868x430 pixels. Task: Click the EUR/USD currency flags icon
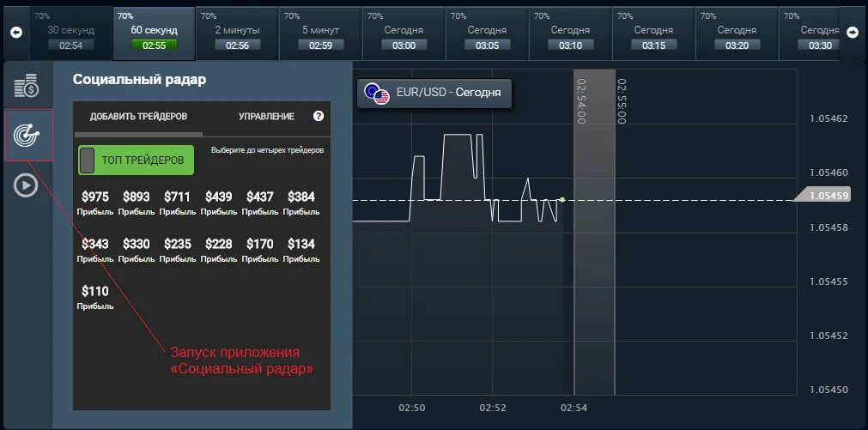tap(377, 93)
